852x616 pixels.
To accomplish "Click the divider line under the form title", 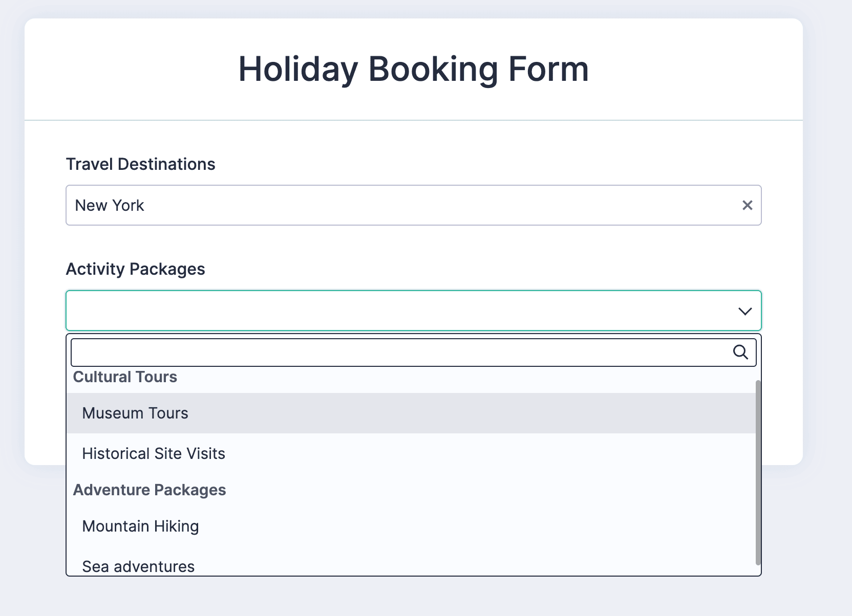I will point(413,120).
